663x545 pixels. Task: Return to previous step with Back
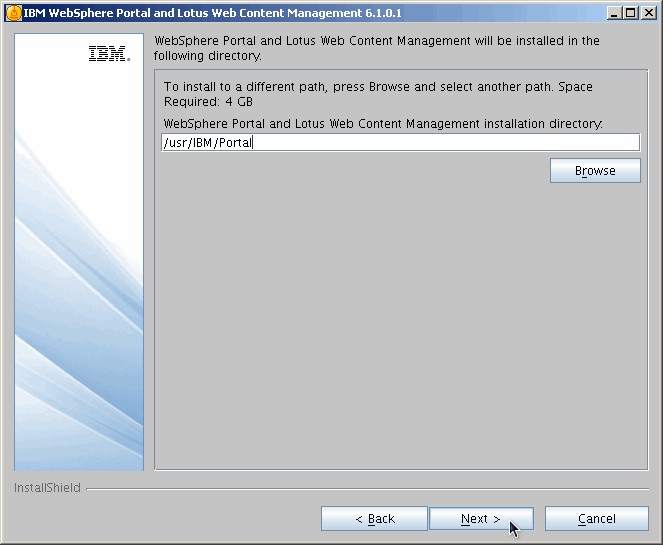[374, 519]
